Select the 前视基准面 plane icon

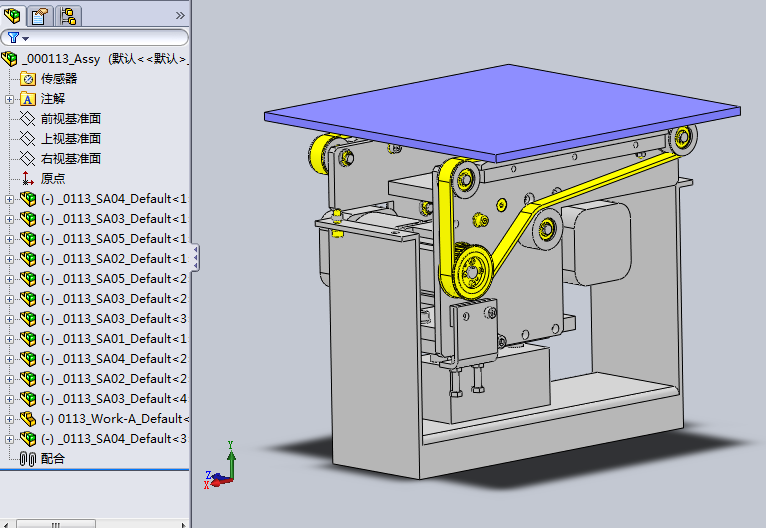(28, 118)
